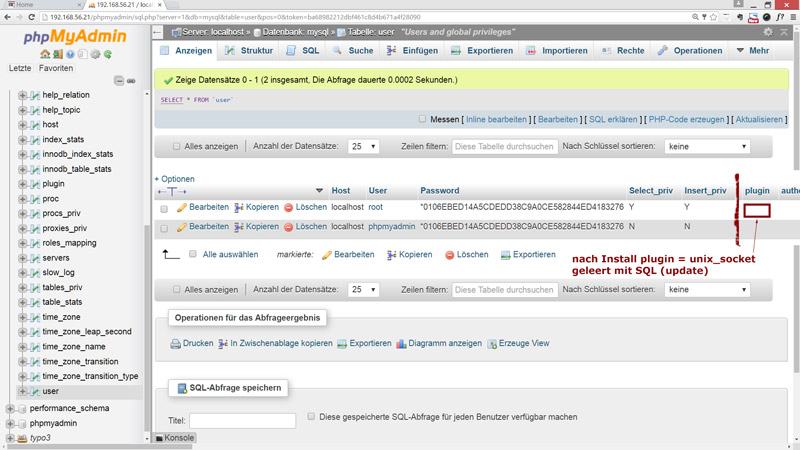Open the Rechte tab
Image resolution: width=800 pixels, height=450 pixels.
(x=622, y=51)
